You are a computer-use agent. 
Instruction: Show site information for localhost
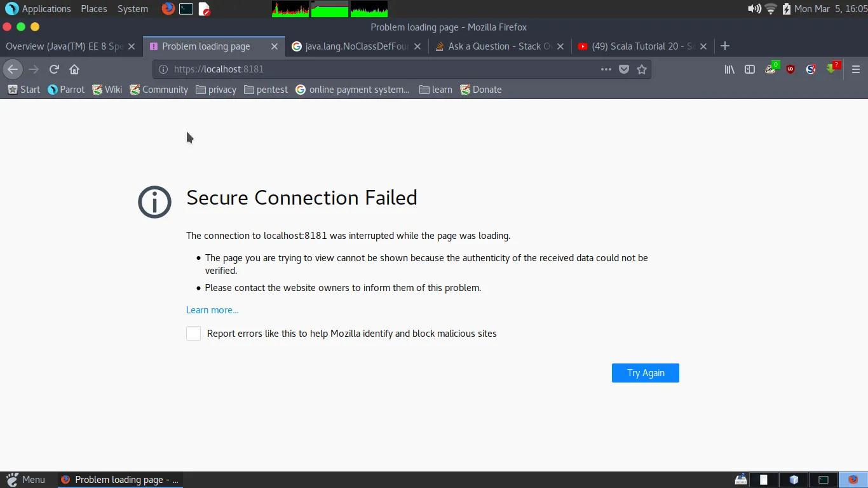163,69
